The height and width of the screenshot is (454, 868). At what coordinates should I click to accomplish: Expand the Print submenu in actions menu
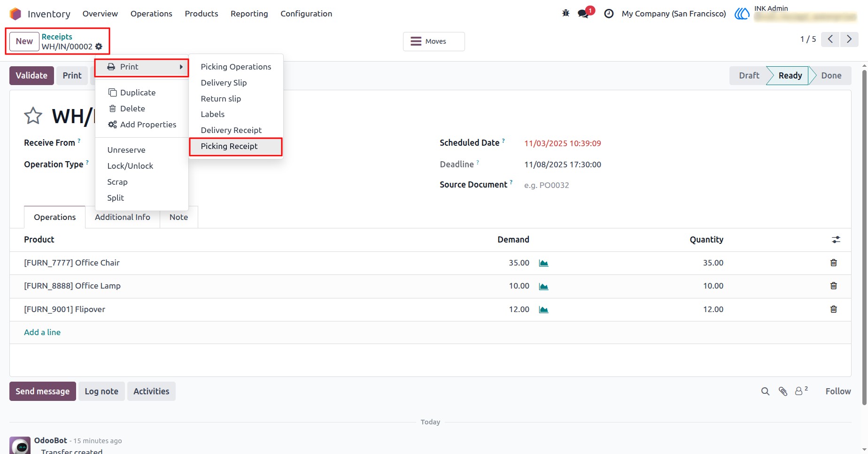click(142, 67)
